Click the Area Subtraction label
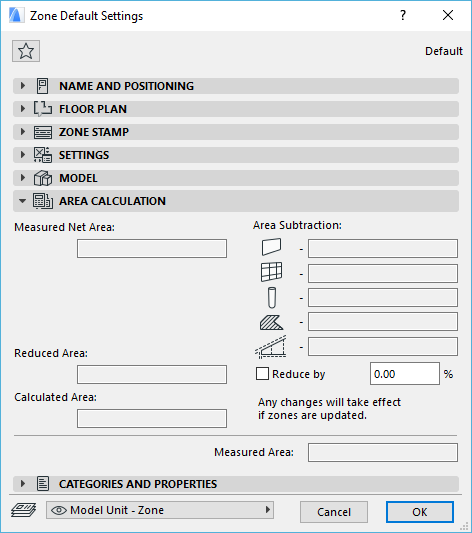472x533 pixels. 297,225
